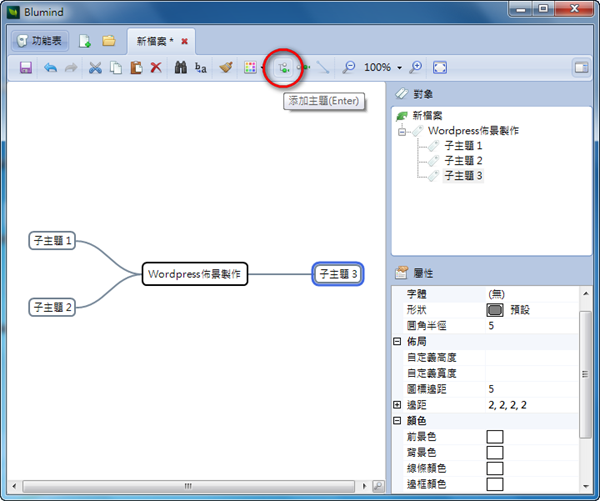
Task: Select the 子主題 3 node on canvas
Action: [x=338, y=274]
